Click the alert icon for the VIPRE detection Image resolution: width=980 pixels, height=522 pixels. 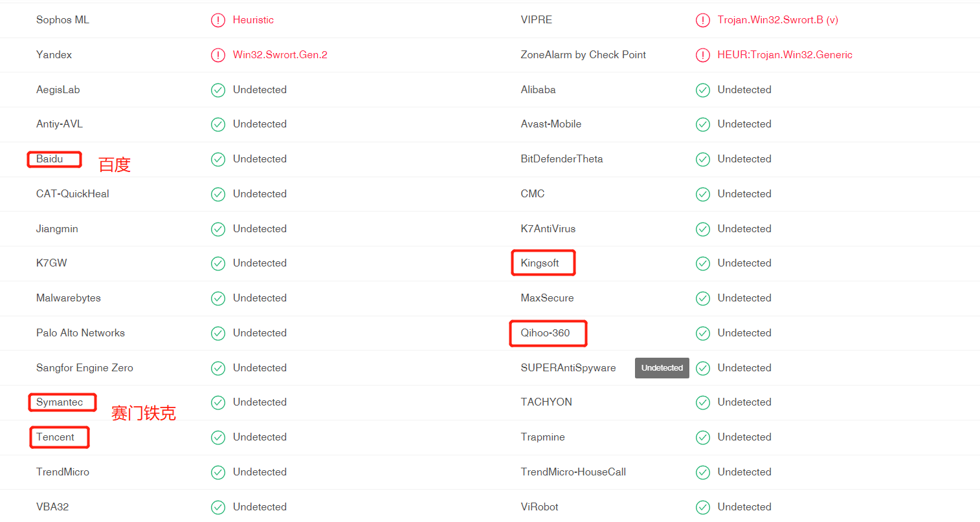tap(703, 20)
